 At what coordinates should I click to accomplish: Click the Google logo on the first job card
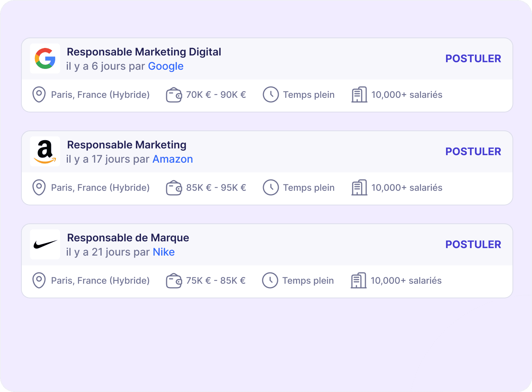click(45, 58)
